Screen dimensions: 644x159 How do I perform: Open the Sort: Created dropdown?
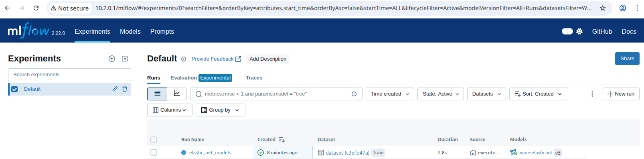coord(539,94)
